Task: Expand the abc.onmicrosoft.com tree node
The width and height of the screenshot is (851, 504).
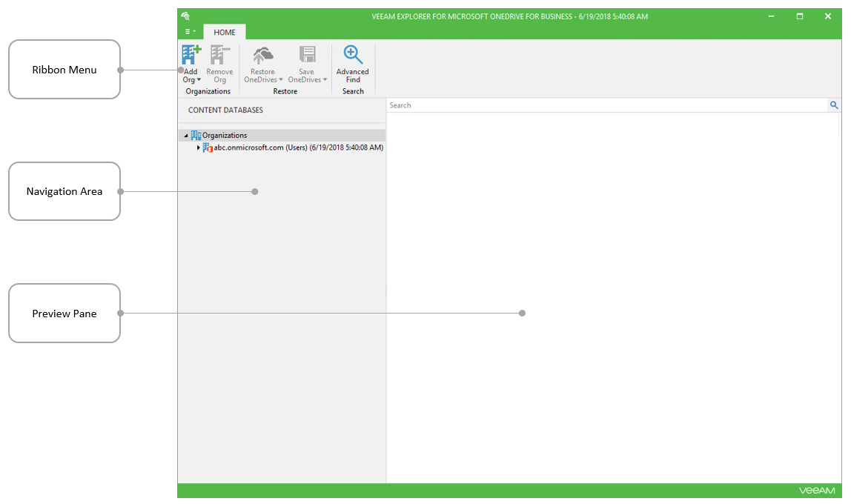Action: [198, 147]
